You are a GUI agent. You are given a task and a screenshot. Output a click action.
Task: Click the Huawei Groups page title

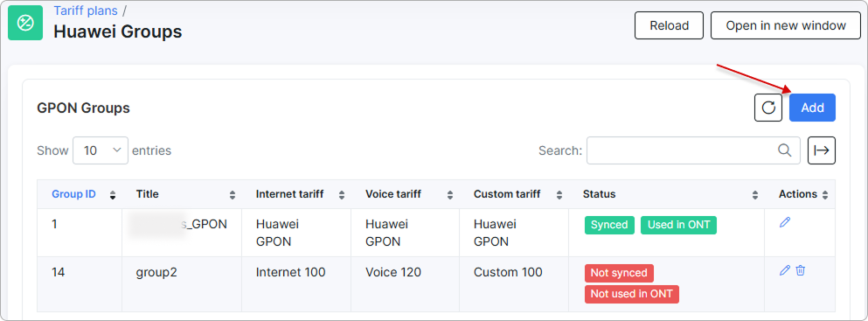click(118, 31)
